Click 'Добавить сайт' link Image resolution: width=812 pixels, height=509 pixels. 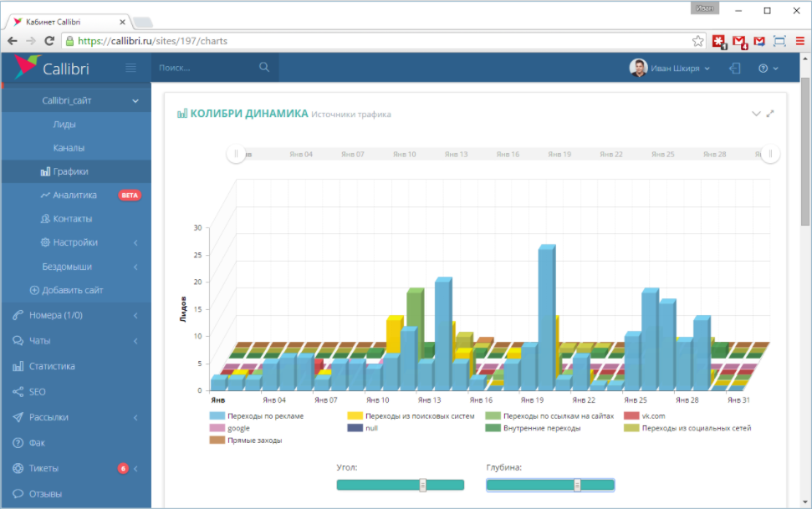point(67,290)
